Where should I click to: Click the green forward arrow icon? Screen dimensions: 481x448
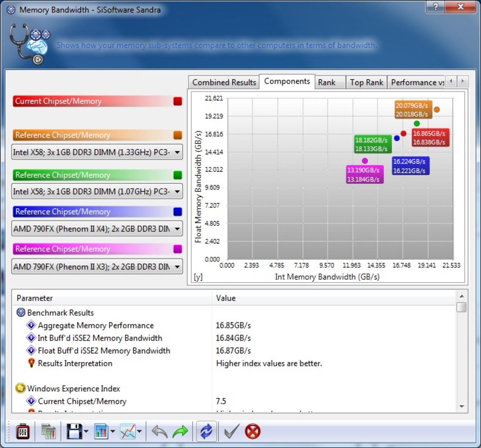point(180,432)
